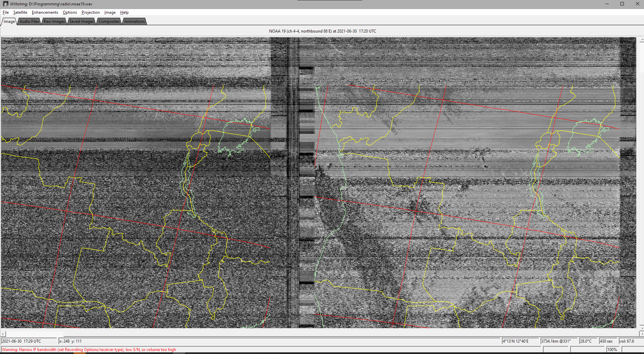The image size is (644, 354).
Task: Open the Satellite menu
Action: pos(20,12)
